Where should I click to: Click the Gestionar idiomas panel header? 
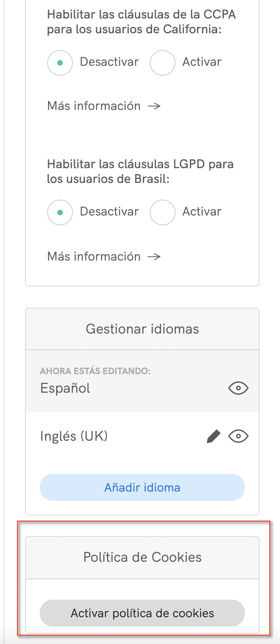tap(142, 329)
